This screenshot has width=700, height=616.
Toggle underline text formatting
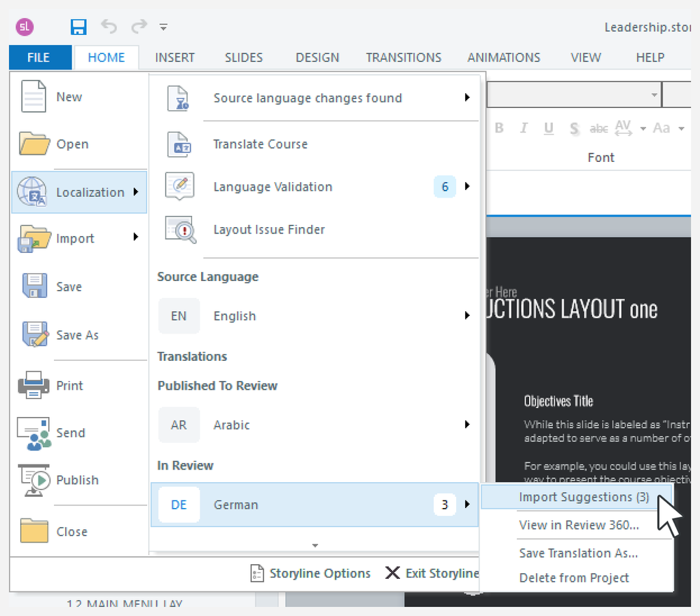pos(549,128)
